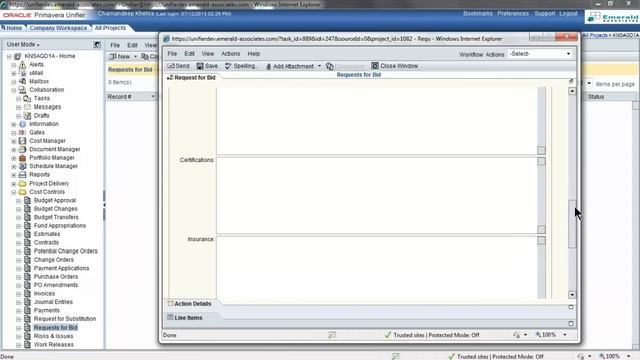The width and height of the screenshot is (640, 360).
Task: Open the Add Attachment dropdown arrow
Action: 319,66
